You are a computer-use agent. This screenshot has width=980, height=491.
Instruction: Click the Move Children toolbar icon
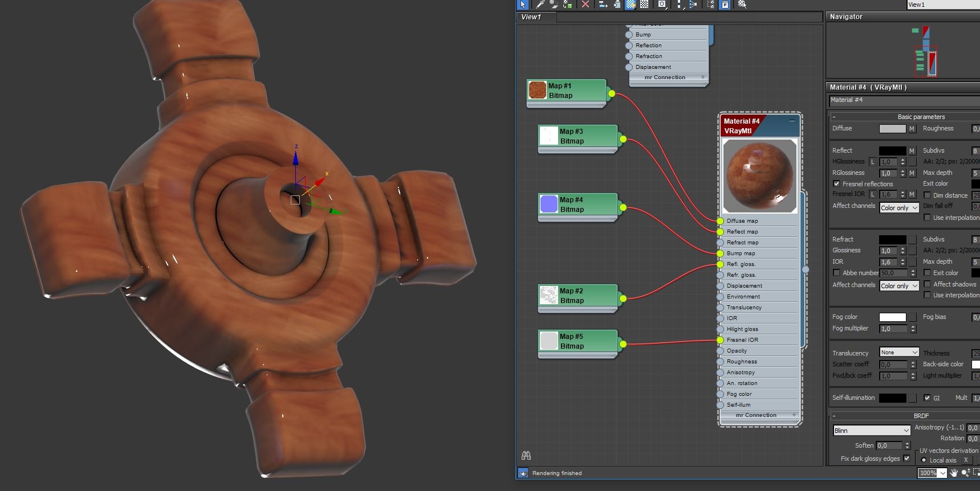click(x=603, y=5)
